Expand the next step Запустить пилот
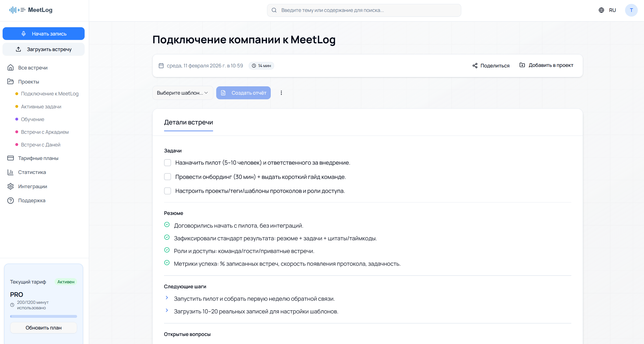 167,298
